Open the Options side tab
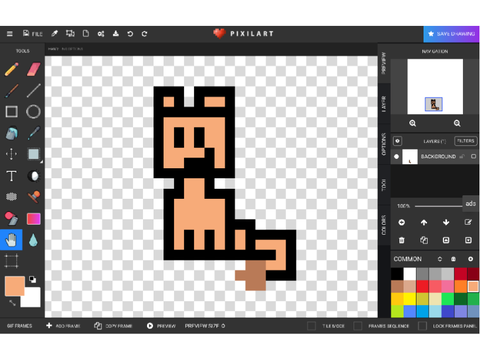The width and height of the screenshot is (480, 360). (383, 144)
